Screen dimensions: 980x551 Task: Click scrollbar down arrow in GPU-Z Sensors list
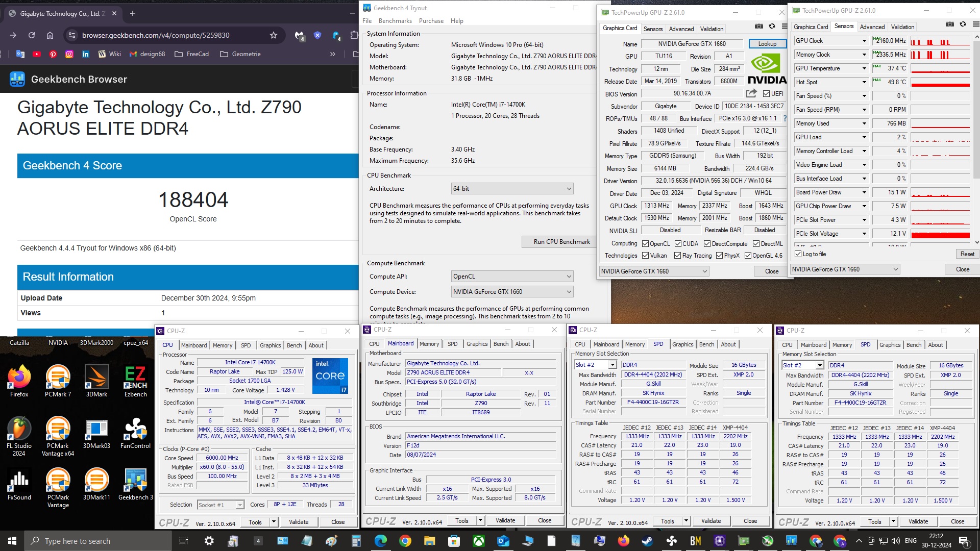[x=976, y=242]
